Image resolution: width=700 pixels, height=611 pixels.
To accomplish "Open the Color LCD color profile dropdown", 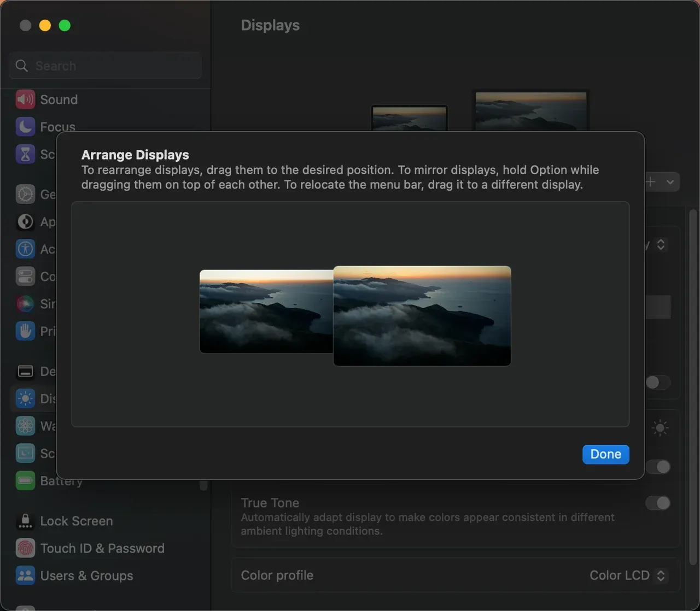I will pos(628,575).
